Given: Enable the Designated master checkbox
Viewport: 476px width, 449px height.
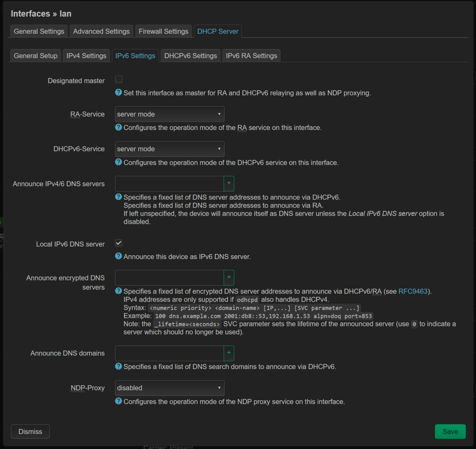Looking at the screenshot, I should 119,80.
